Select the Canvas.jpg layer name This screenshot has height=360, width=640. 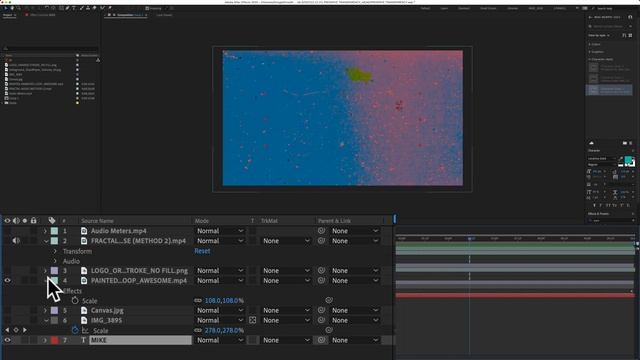click(x=107, y=310)
